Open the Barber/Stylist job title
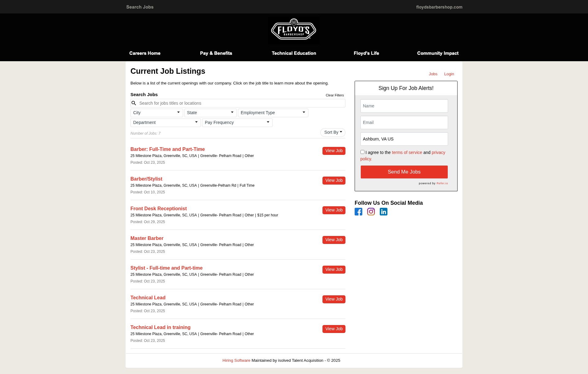 (x=146, y=179)
